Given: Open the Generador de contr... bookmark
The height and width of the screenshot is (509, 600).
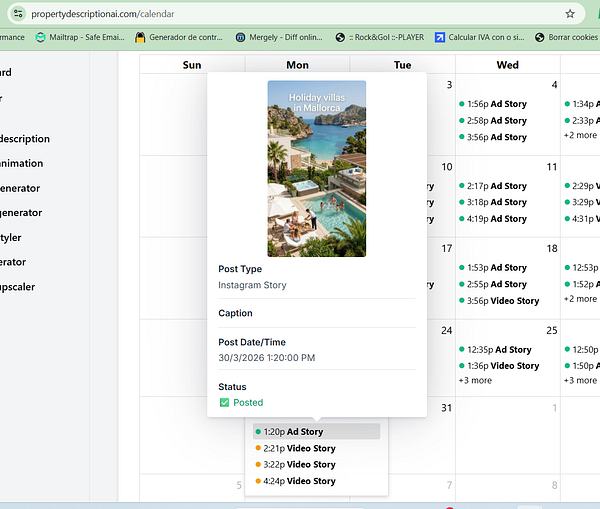Looking at the screenshot, I should click(x=179, y=38).
